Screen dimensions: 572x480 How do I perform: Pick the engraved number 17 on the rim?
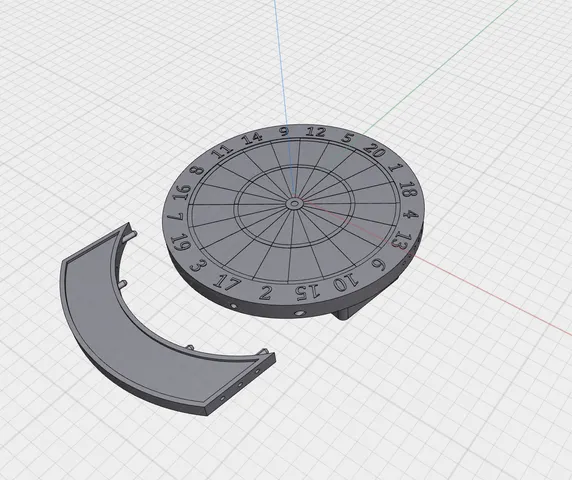pyautogui.click(x=227, y=282)
